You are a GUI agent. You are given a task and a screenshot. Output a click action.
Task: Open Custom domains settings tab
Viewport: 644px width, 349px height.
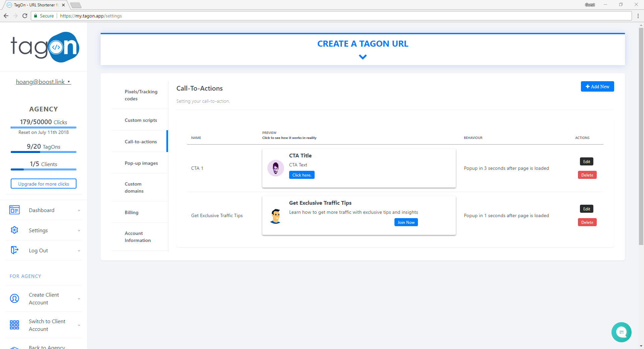tap(140, 187)
